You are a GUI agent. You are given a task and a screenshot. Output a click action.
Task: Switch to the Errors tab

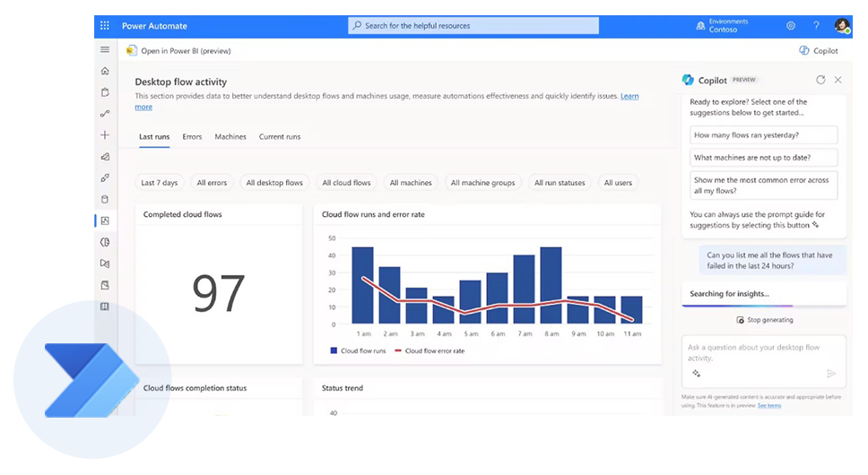tap(192, 137)
